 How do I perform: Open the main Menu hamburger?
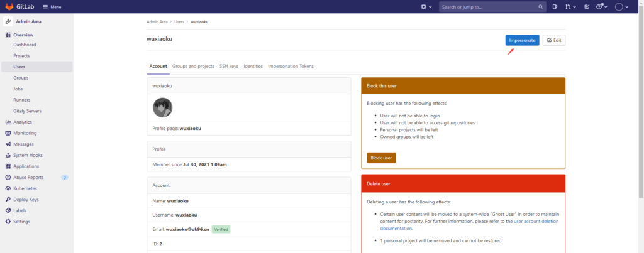coord(52,7)
